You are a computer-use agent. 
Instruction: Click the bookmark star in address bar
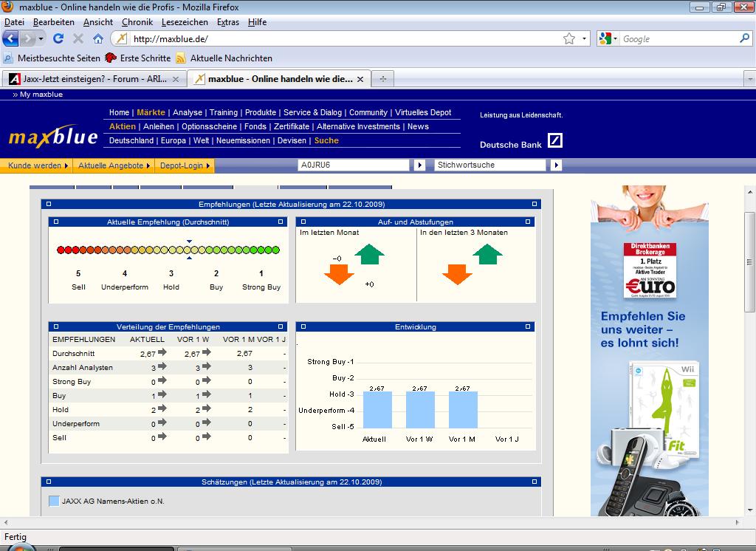568,38
